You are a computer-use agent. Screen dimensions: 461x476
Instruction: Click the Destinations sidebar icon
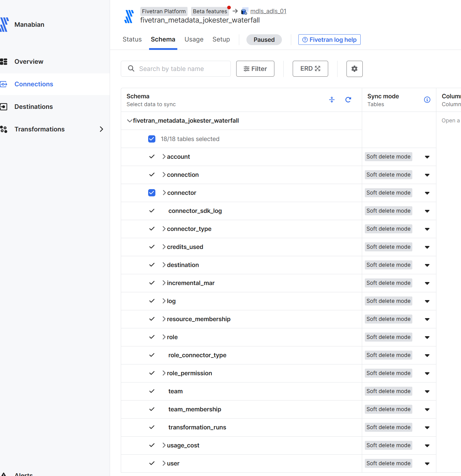4,107
